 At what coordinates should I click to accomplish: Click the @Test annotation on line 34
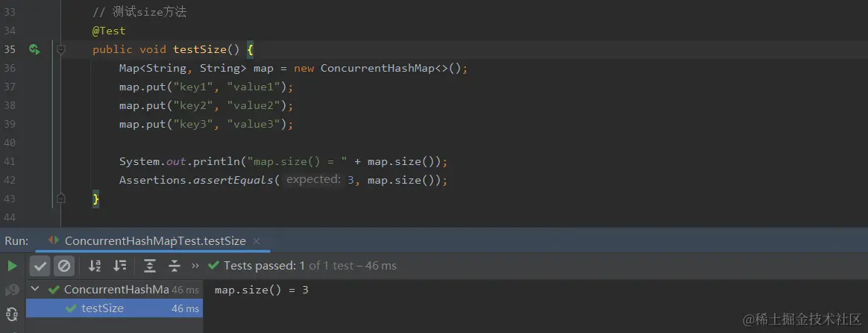tap(109, 31)
